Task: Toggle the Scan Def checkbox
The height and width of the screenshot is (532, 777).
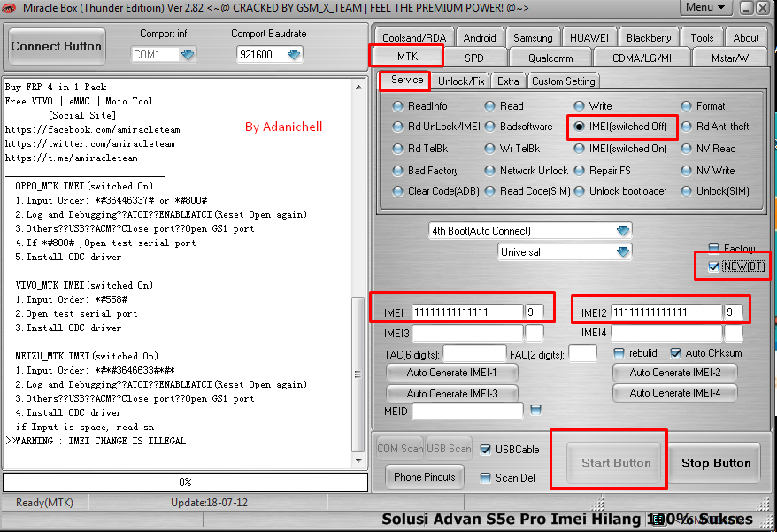Action: pos(486,478)
